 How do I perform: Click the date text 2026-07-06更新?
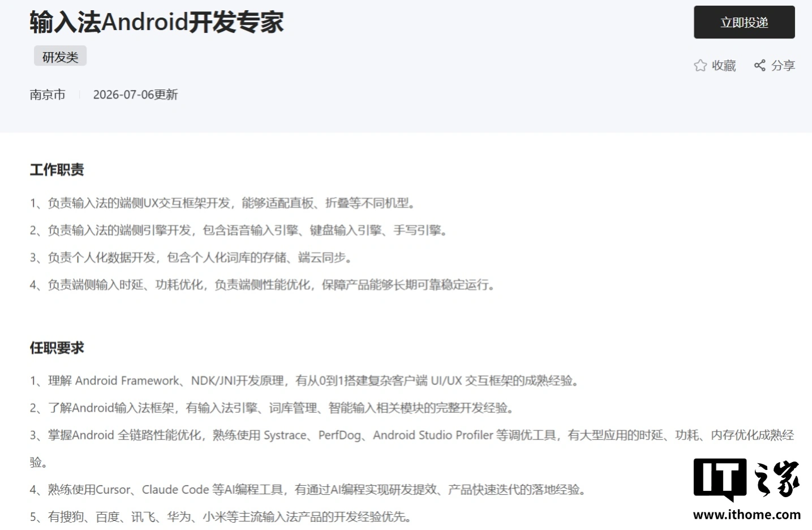tap(135, 95)
